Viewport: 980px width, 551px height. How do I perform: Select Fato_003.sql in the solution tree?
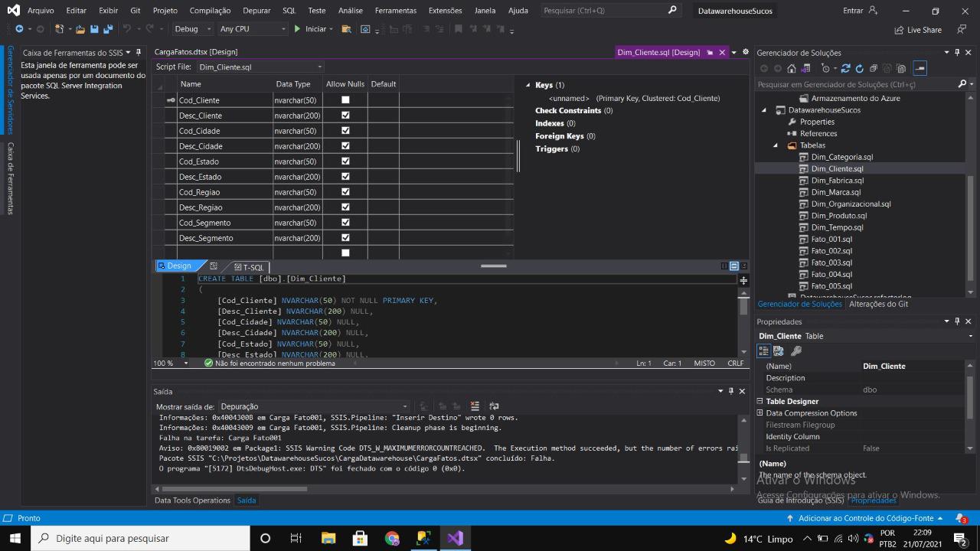[831, 262]
